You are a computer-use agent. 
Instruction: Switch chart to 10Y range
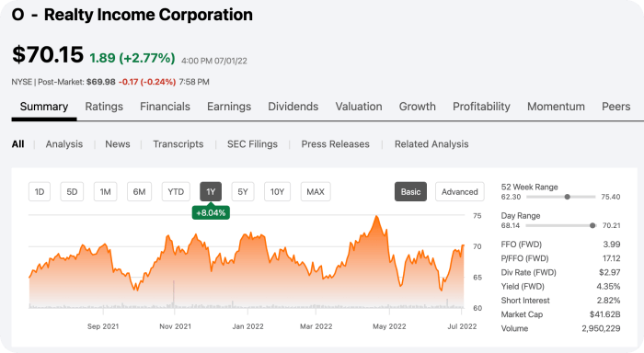[277, 192]
